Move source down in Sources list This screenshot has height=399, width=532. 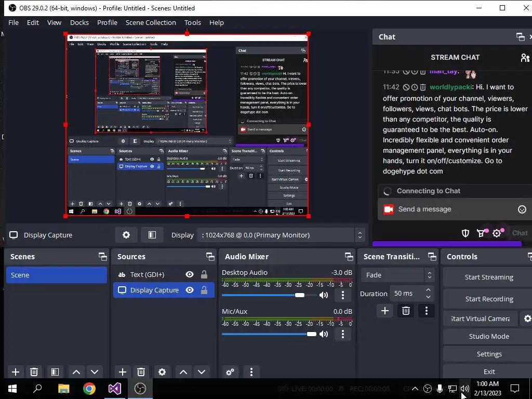(202, 372)
